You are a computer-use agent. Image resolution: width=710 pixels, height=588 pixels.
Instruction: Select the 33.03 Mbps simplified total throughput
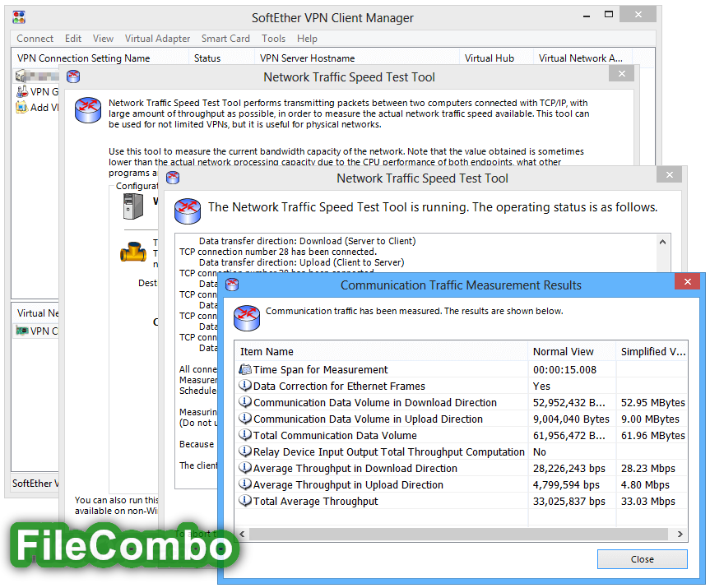[x=648, y=501]
